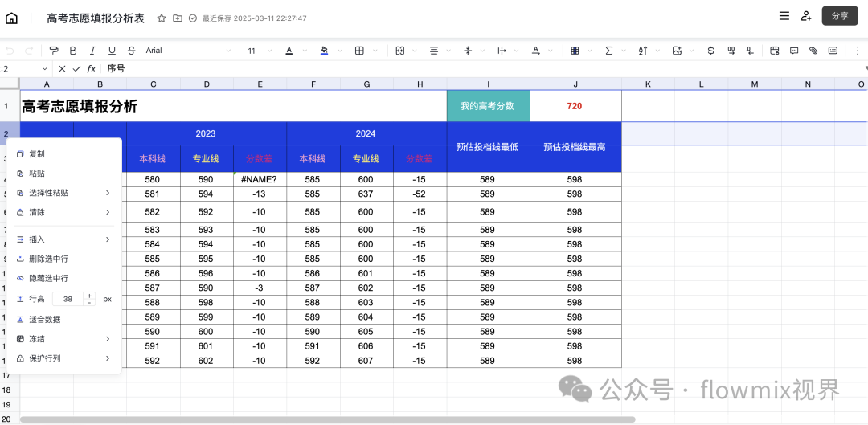This screenshot has height=425, width=868.
Task: Toggle strikethrough formatting
Action: pyautogui.click(x=131, y=51)
